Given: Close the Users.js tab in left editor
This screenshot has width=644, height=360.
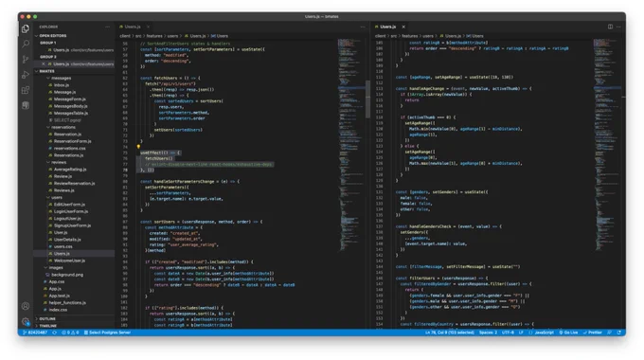Looking at the screenshot, I should click(x=149, y=27).
